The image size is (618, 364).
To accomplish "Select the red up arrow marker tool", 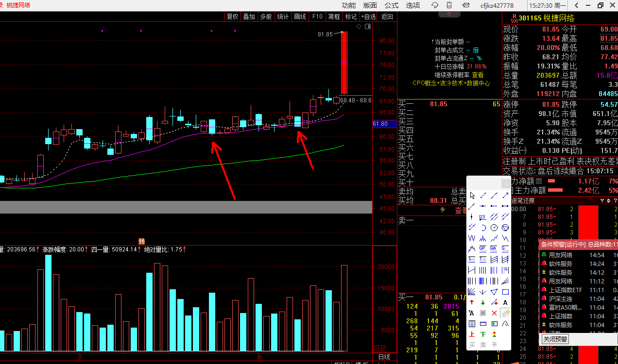I will click(x=472, y=302).
